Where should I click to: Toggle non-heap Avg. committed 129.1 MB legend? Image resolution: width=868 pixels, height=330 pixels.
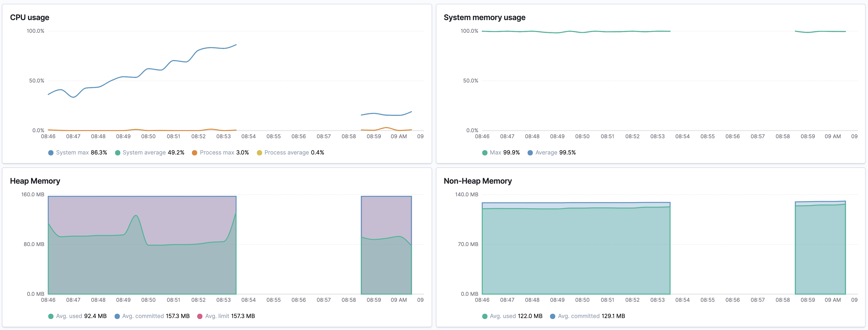pos(588,316)
